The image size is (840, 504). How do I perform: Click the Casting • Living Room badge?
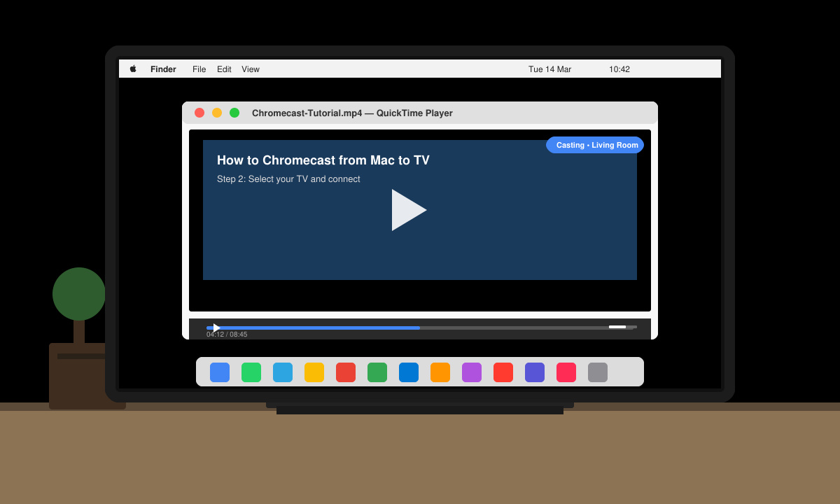pyautogui.click(x=595, y=145)
